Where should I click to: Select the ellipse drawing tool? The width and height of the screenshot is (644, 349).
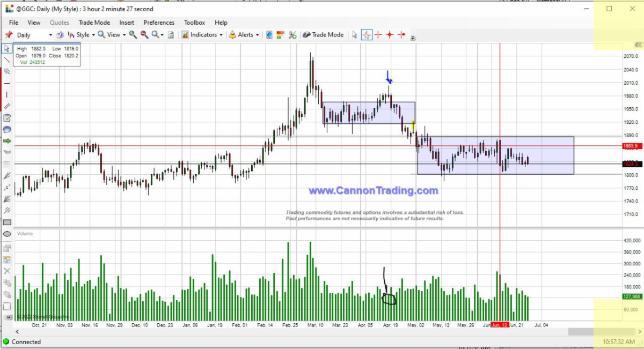pyautogui.click(x=7, y=234)
